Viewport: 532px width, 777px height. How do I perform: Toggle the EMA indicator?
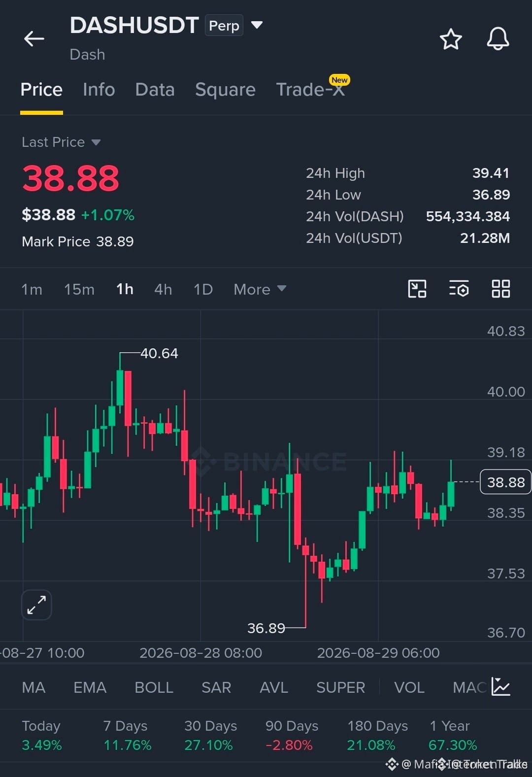click(x=90, y=687)
